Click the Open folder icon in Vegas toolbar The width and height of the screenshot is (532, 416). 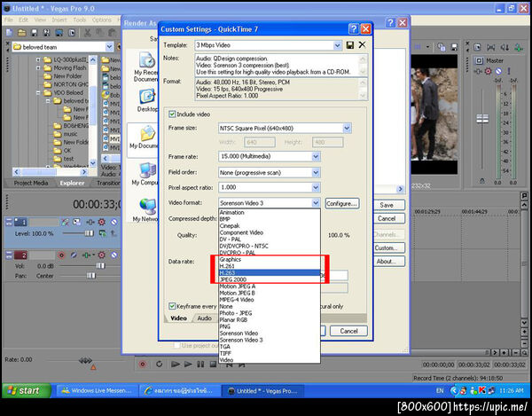pos(21,33)
